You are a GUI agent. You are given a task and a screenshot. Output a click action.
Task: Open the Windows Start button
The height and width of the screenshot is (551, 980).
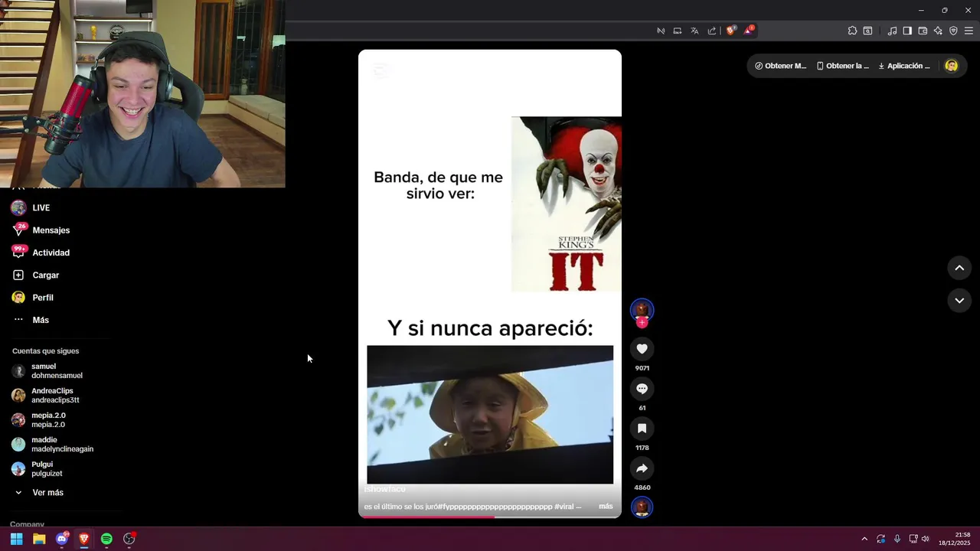pyautogui.click(x=16, y=539)
